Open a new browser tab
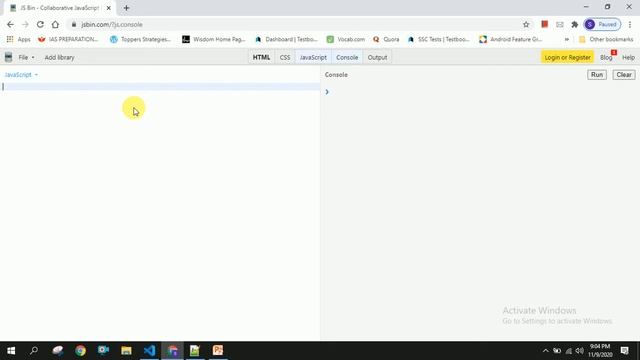 point(127,8)
